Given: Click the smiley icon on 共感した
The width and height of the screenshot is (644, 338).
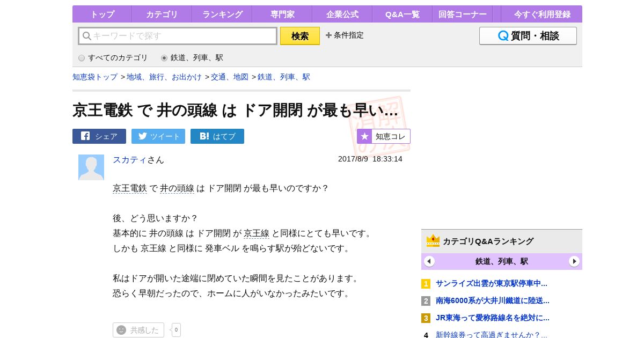Looking at the screenshot, I should click(x=121, y=330).
